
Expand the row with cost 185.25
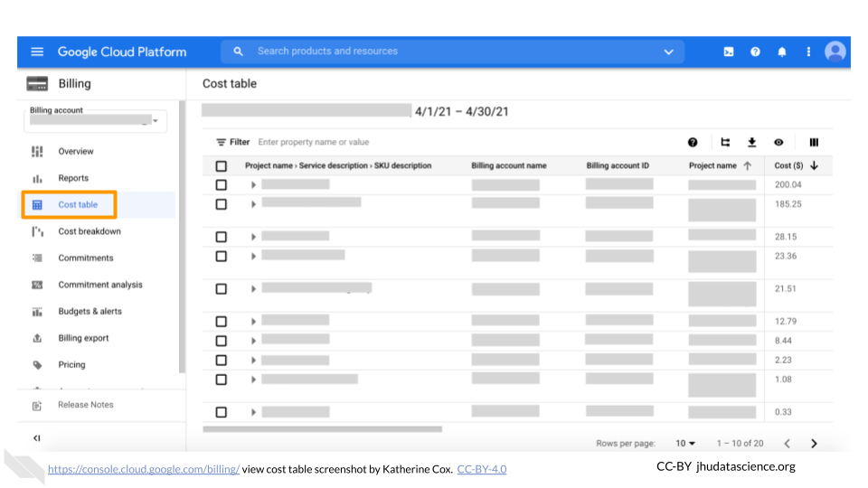tap(253, 204)
